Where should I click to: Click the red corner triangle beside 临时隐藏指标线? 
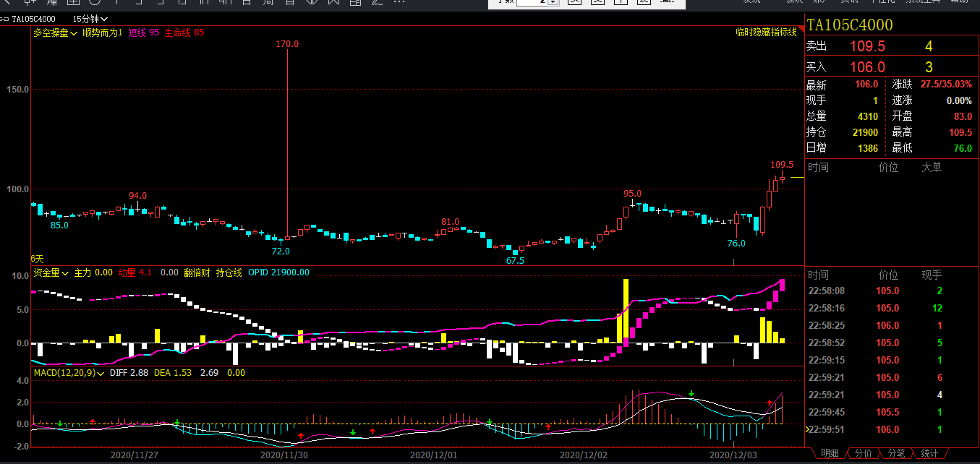coord(801,29)
